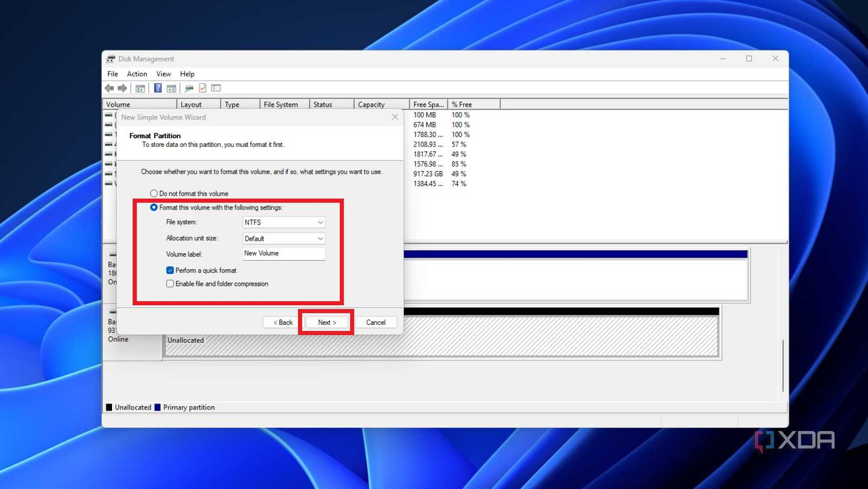Click the blue Primary partition legend swatch
868x489 pixels.
coord(157,407)
